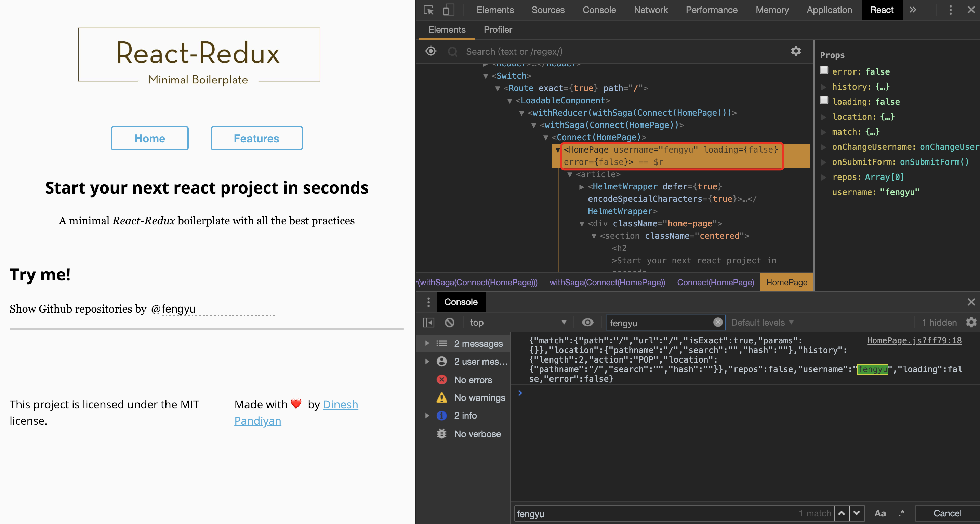Image resolution: width=980 pixels, height=524 pixels.
Task: Go to next search match arrow
Action: pos(857,513)
